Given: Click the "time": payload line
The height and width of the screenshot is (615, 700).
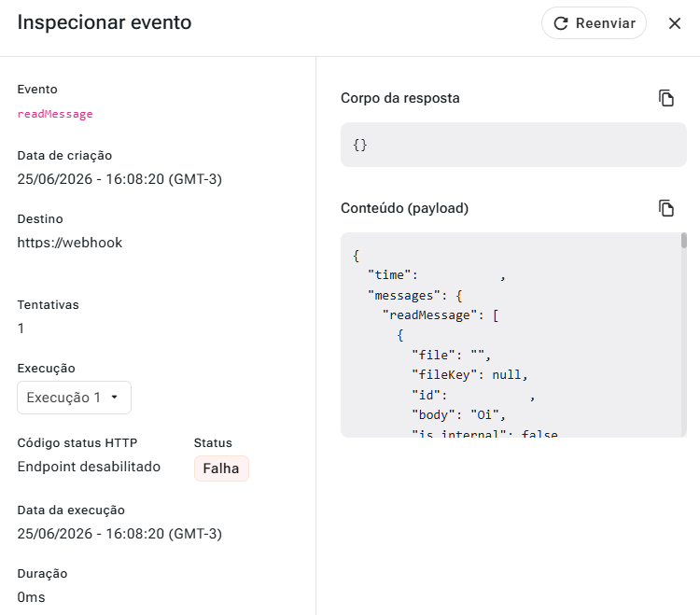Looking at the screenshot, I should [436, 275].
